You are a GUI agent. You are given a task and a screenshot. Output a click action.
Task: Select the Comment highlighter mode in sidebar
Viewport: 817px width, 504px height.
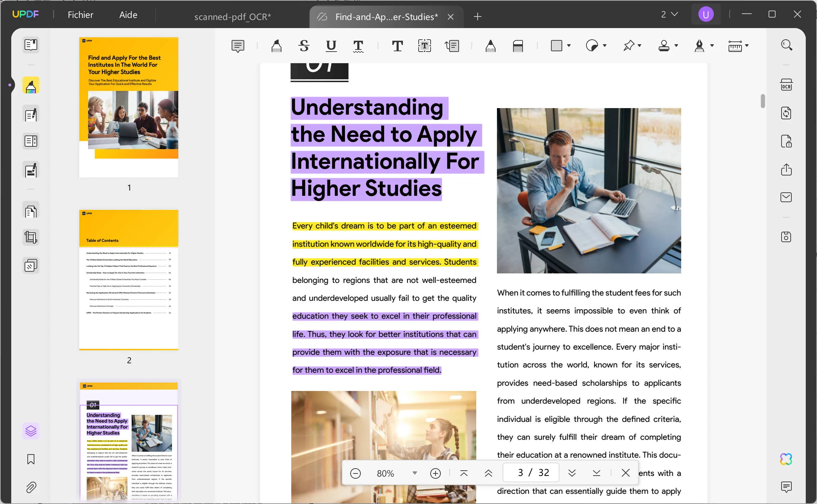coord(31,86)
